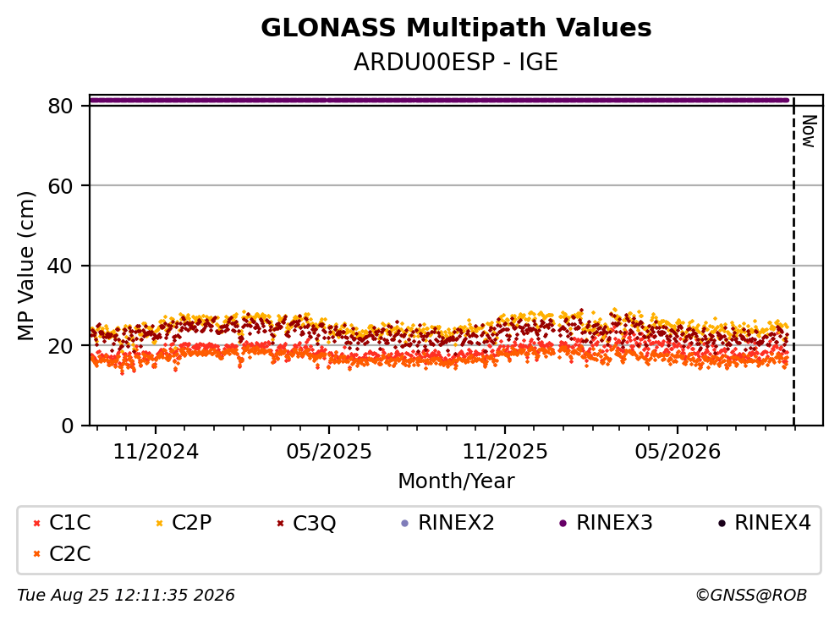The height and width of the screenshot is (621, 840).
Task: Click the 05/2025 x-axis tick label
Action: [329, 452]
